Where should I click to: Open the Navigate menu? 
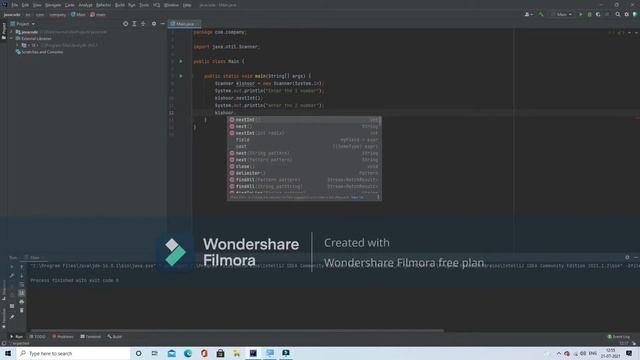click(53, 5)
